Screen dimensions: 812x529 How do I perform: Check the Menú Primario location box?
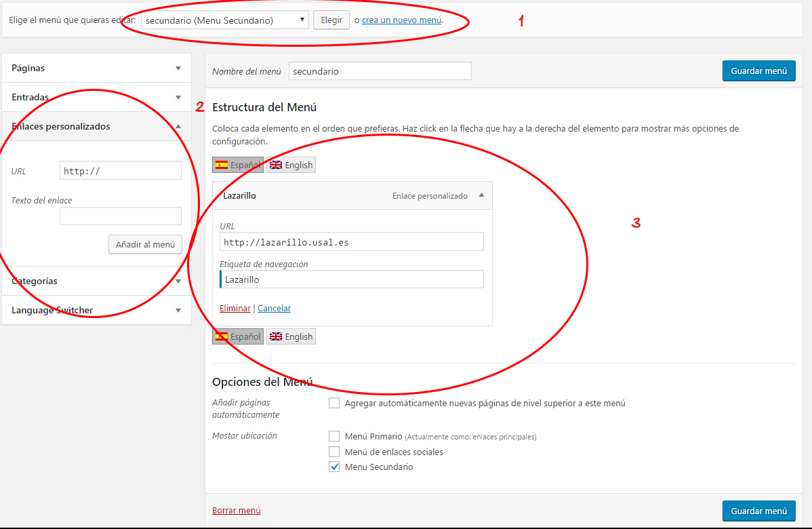click(334, 436)
